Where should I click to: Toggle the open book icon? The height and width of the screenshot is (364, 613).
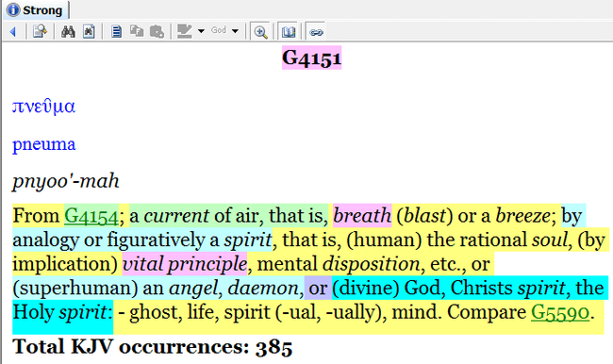pyautogui.click(x=289, y=32)
